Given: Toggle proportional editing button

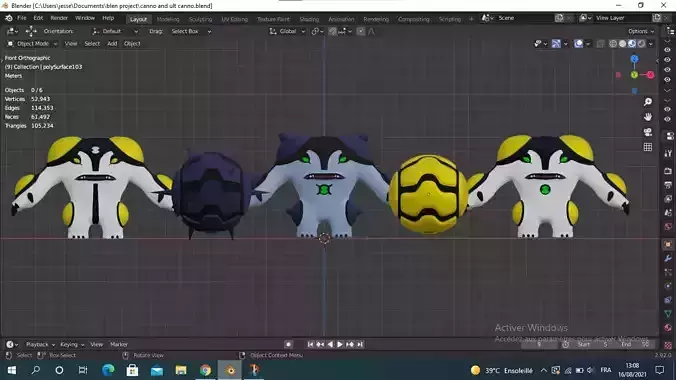Looking at the screenshot, I should tap(360, 31).
